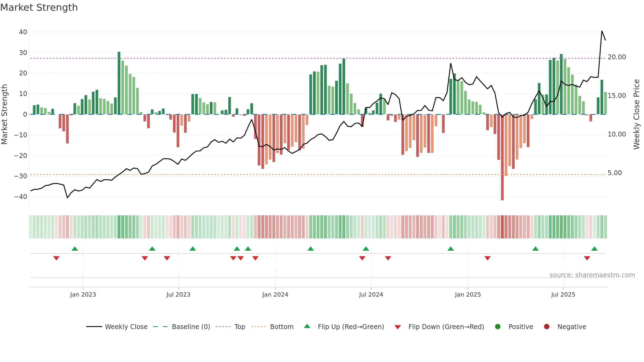
Task: Click the Jan 2025 x-axis label
Action: pos(468,294)
